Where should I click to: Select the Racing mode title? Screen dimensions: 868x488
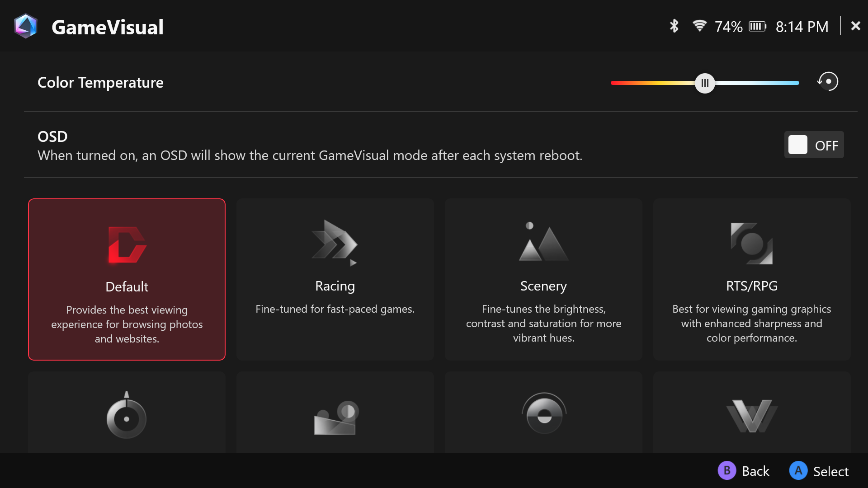(335, 286)
